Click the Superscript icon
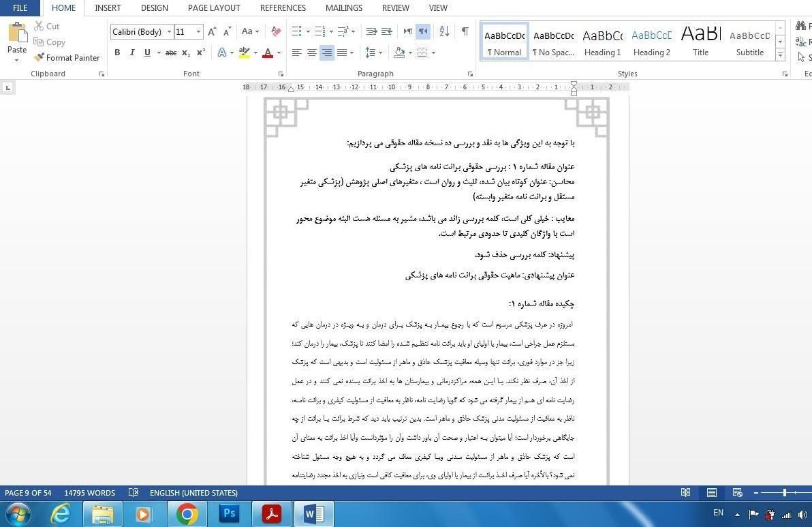Image resolution: width=812 pixels, height=527 pixels. pos(201,52)
